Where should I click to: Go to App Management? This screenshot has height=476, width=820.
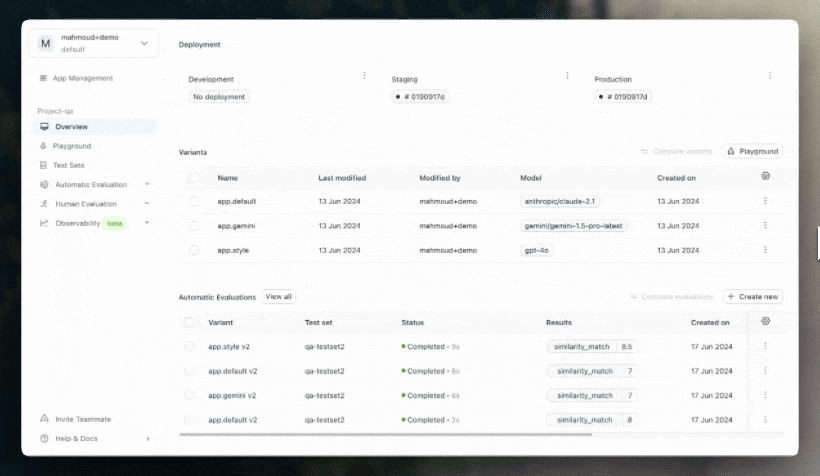point(83,78)
